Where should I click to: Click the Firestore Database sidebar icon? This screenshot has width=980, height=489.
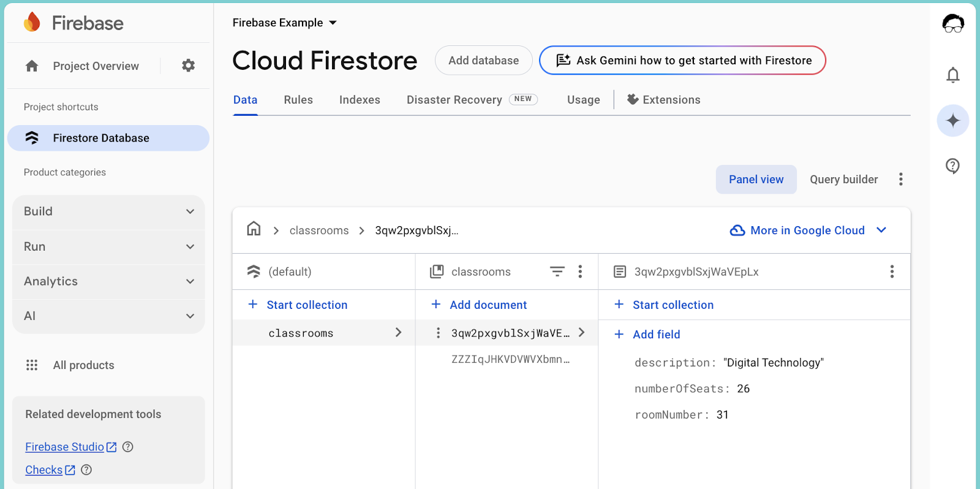pyautogui.click(x=32, y=138)
